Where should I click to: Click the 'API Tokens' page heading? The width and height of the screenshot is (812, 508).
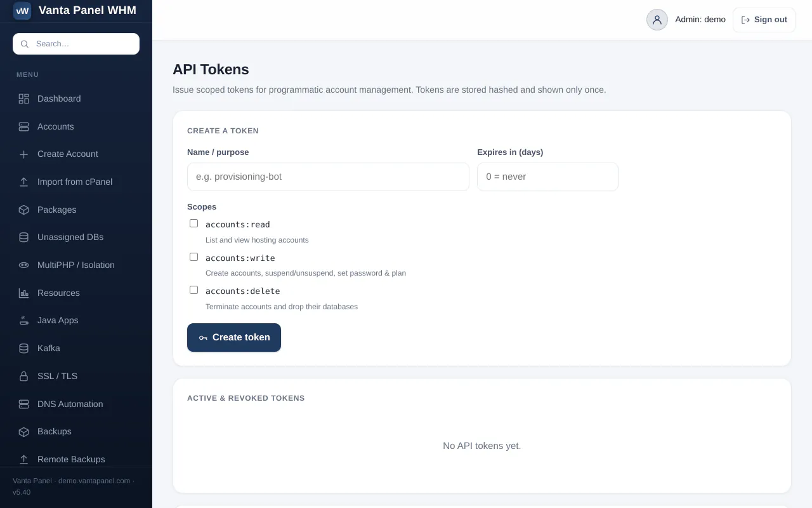211,69
